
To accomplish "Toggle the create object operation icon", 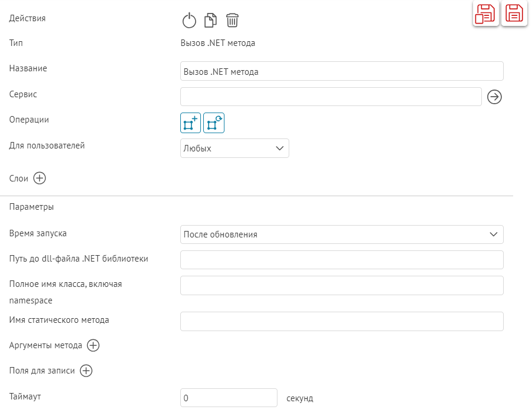I will click(x=190, y=123).
